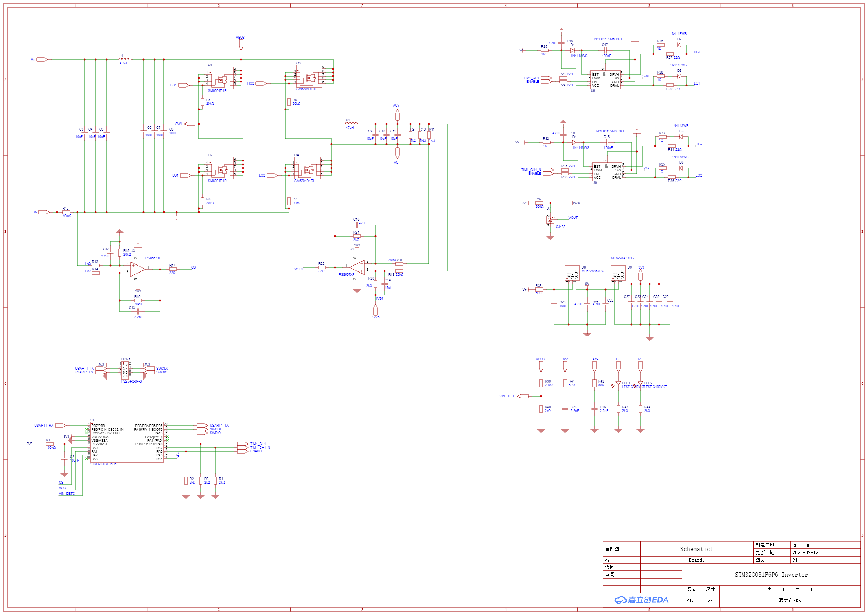
Task: Select the CS net label after R17
Action: (193, 267)
